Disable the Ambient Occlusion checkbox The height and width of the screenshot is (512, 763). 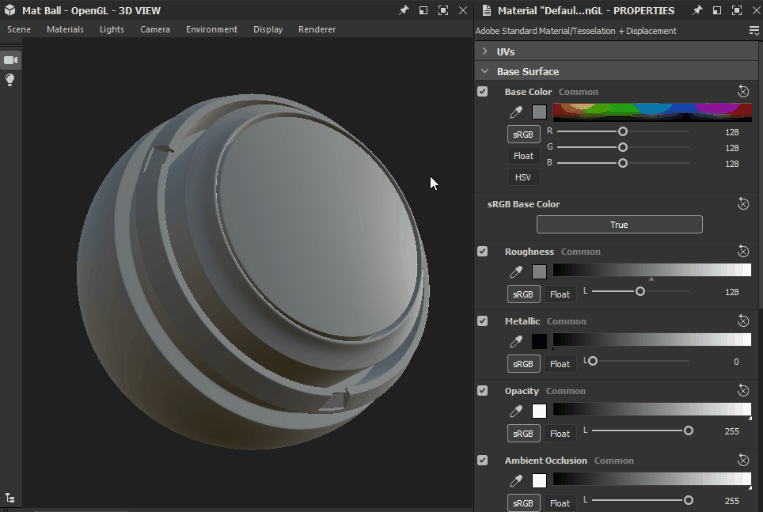coord(482,460)
